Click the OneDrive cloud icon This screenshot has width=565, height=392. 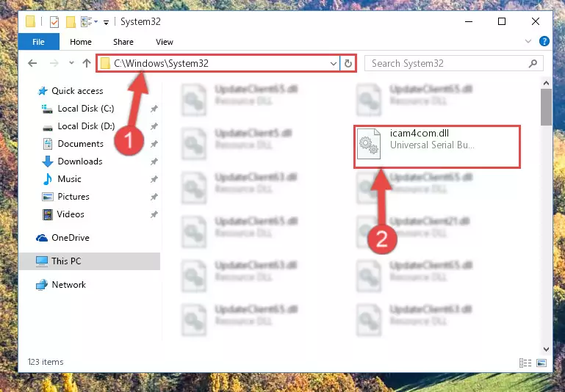(42, 238)
